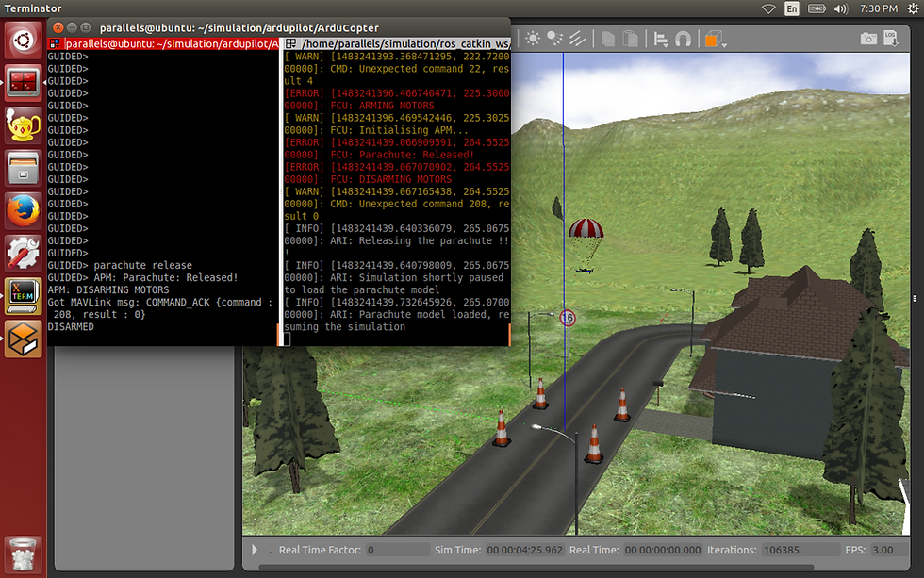Maximize the Terminator window

point(86,27)
